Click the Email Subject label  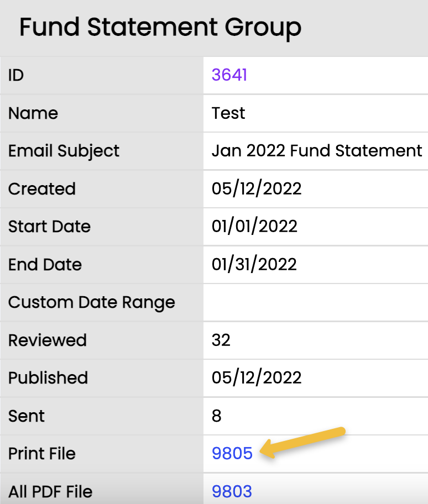coord(64,151)
